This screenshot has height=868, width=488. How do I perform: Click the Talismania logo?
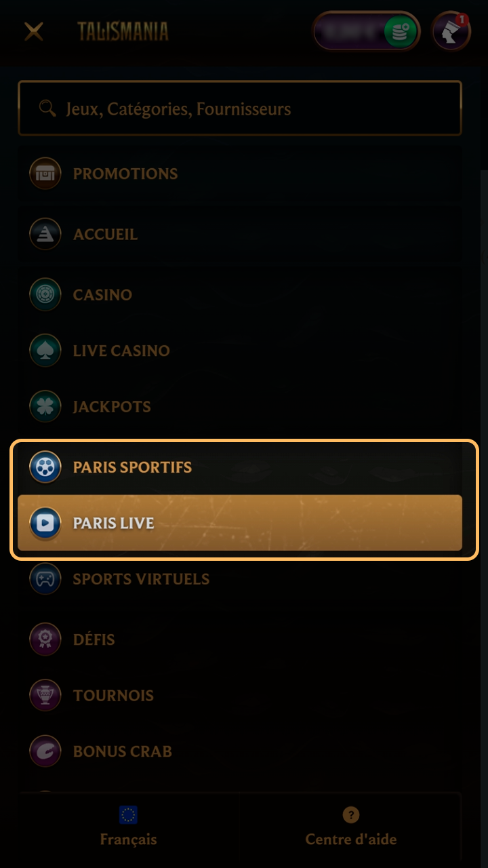tap(123, 31)
